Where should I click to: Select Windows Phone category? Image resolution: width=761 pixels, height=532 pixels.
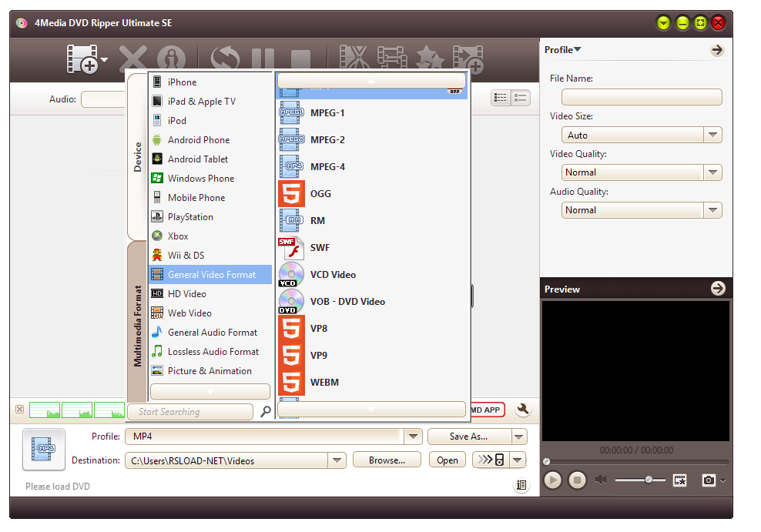point(210,179)
